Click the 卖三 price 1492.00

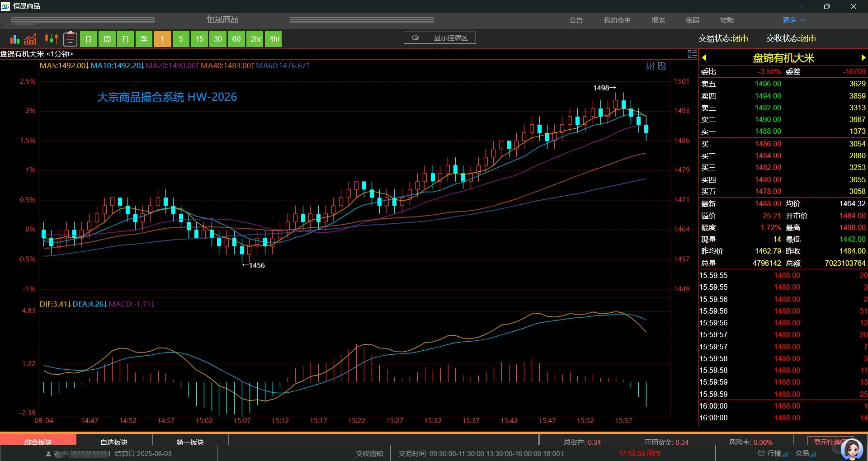coord(768,108)
